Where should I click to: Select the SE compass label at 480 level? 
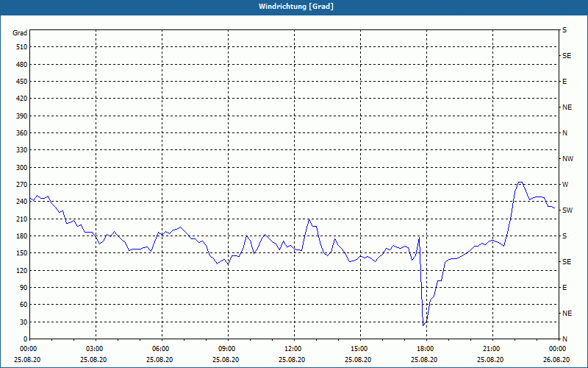click(567, 56)
